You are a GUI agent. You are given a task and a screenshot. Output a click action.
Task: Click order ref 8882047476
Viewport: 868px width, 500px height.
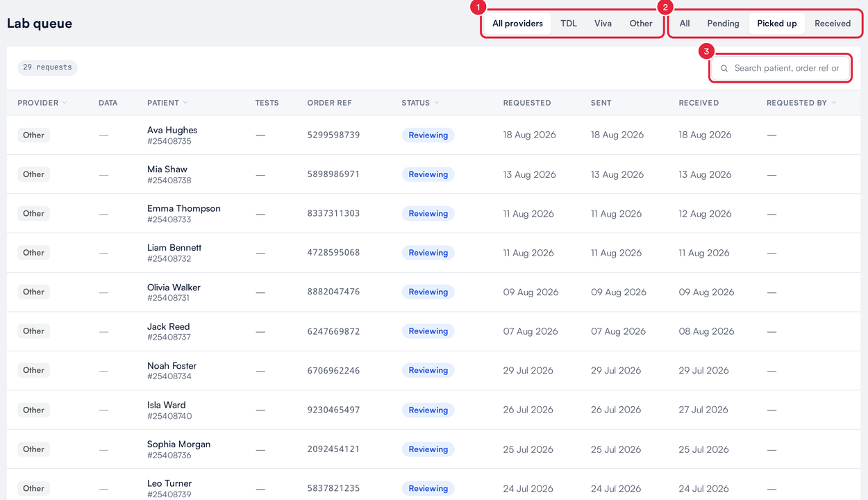pos(334,292)
